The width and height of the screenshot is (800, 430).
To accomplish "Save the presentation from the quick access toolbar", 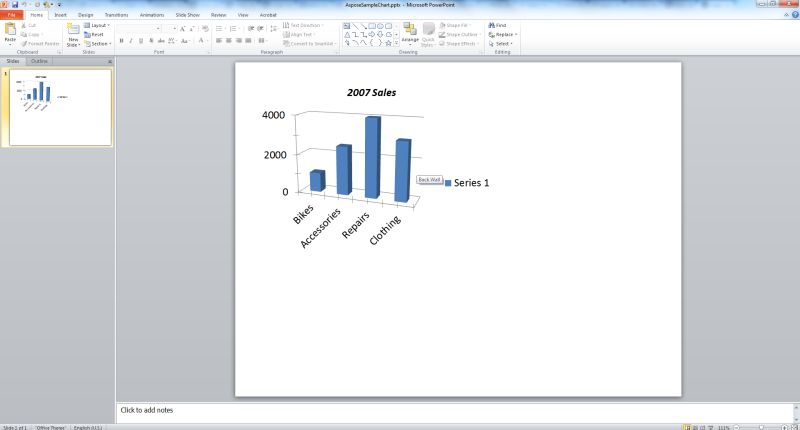I will (x=15, y=5).
